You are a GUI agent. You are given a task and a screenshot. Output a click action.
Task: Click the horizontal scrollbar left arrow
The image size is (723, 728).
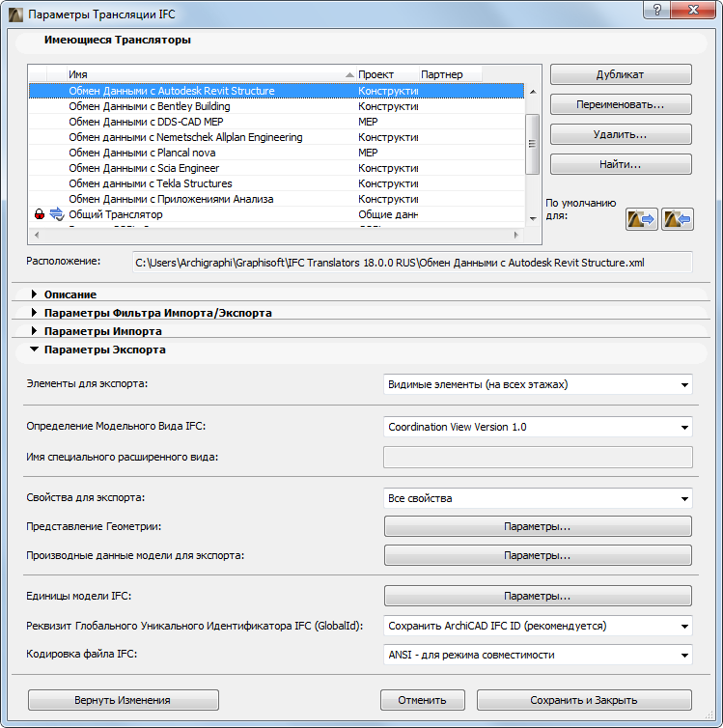click(37, 235)
